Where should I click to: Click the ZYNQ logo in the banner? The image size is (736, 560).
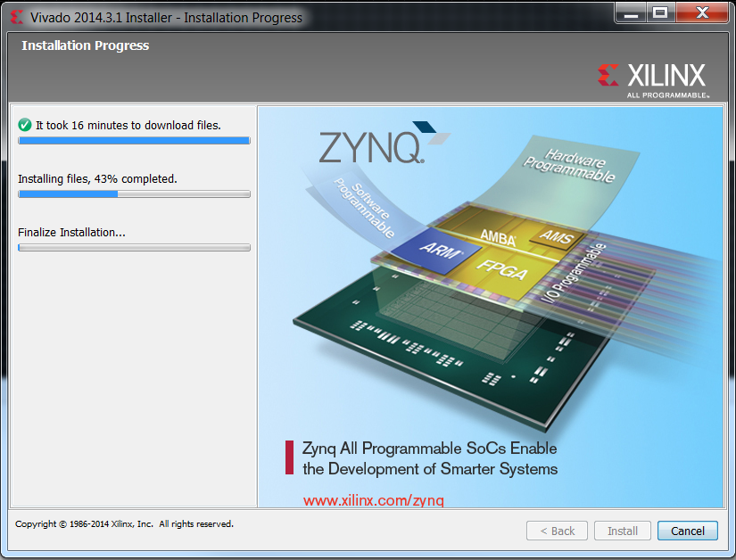[384, 143]
